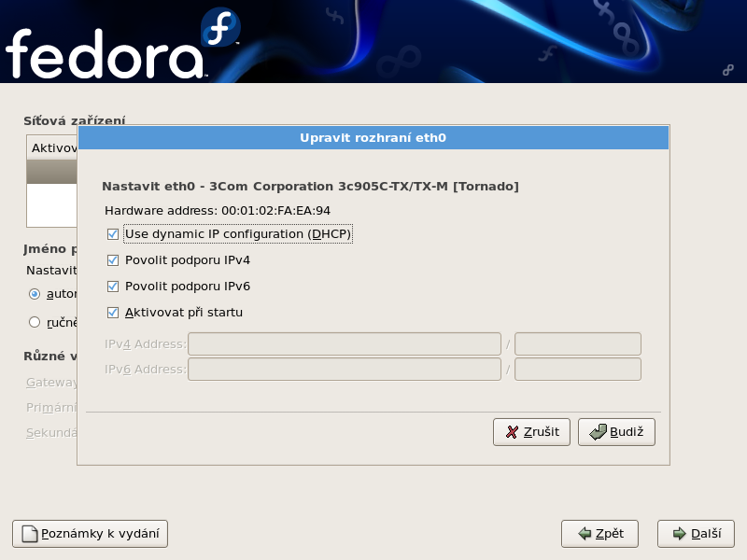
Task: Select the highlighted row in network device list
Action: click(x=52, y=172)
